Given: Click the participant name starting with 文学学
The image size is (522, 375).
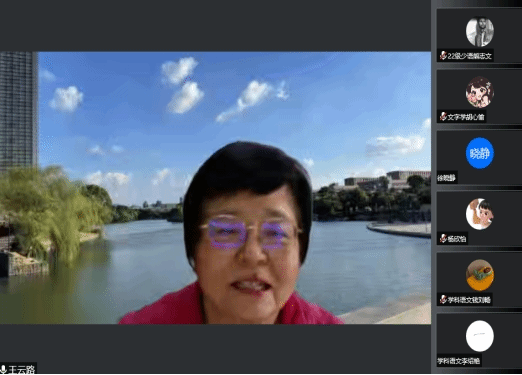Looking at the screenshot, I should tap(466, 117).
